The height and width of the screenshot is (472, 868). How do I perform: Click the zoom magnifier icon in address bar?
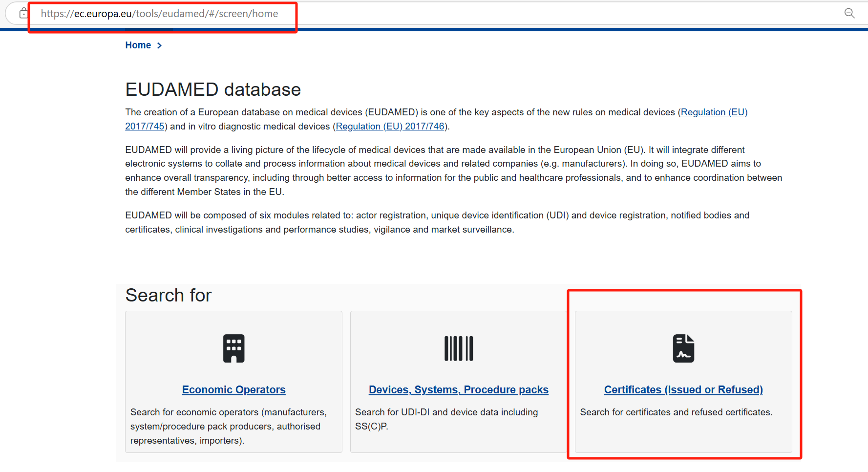coord(849,13)
